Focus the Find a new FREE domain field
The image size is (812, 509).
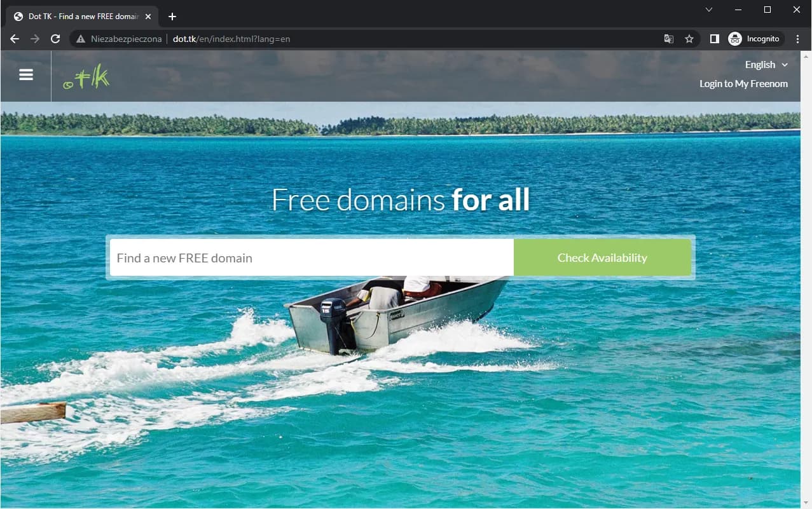[312, 258]
